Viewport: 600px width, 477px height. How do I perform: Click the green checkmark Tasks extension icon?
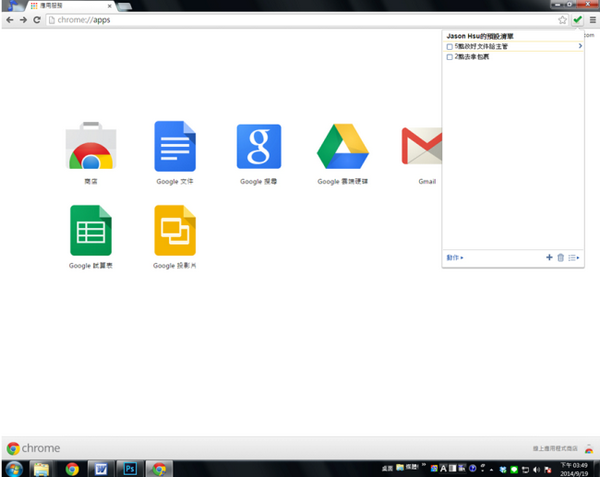[577, 20]
